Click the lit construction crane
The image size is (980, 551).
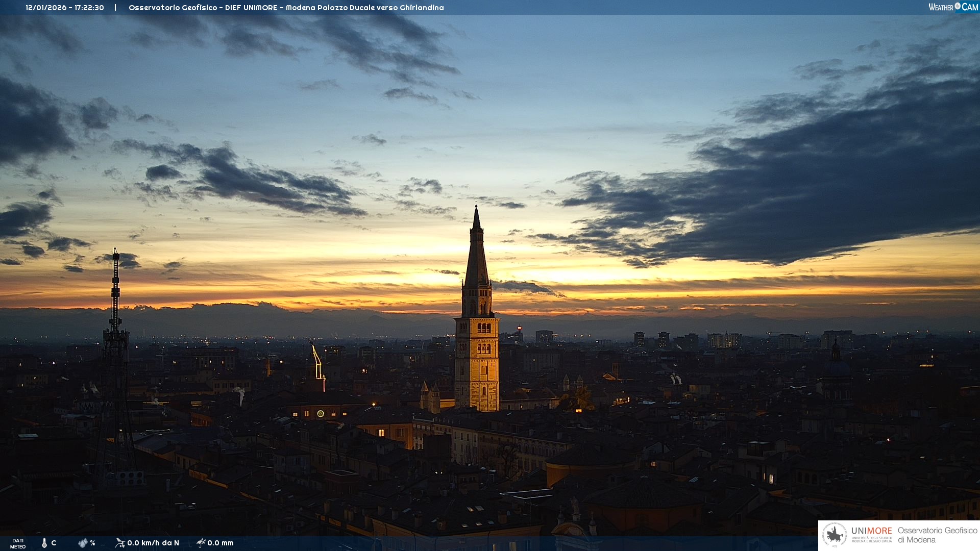318,365
